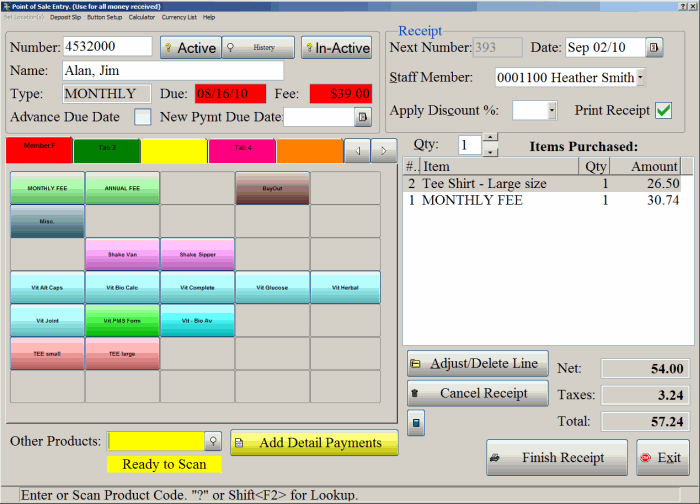Add Shake Van product

coord(122,254)
